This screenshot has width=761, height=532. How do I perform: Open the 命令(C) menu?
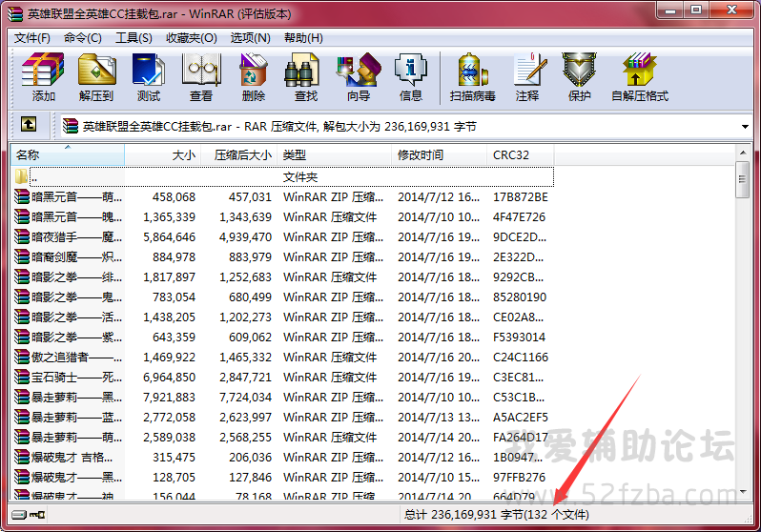pyautogui.click(x=83, y=38)
